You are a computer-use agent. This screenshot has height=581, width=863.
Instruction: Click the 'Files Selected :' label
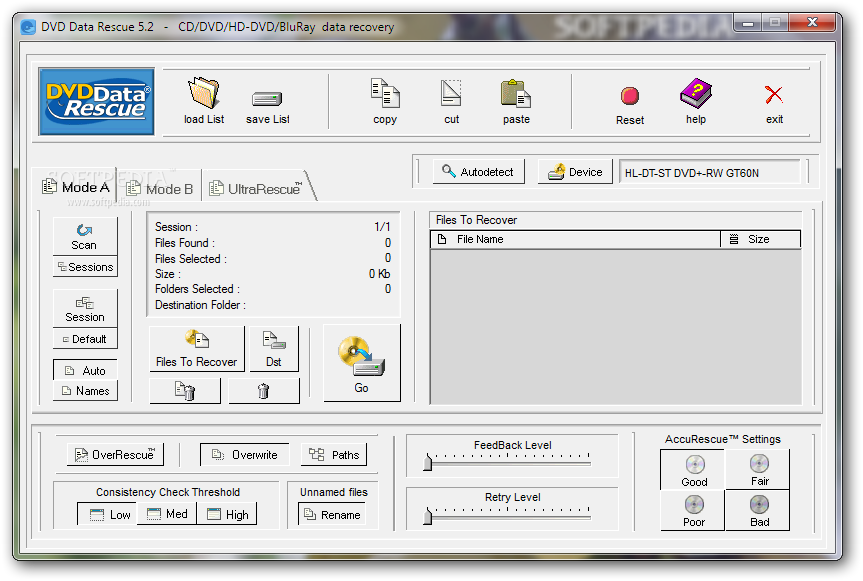190,259
